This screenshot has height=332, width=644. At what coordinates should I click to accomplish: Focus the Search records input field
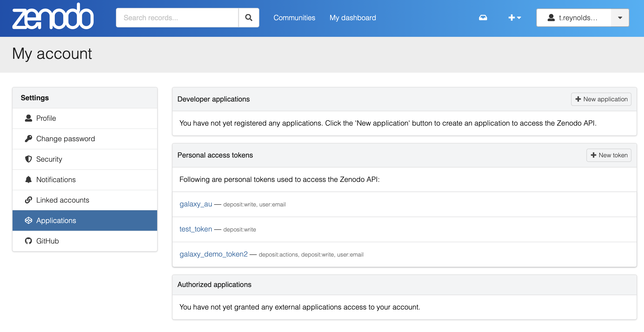point(177,18)
